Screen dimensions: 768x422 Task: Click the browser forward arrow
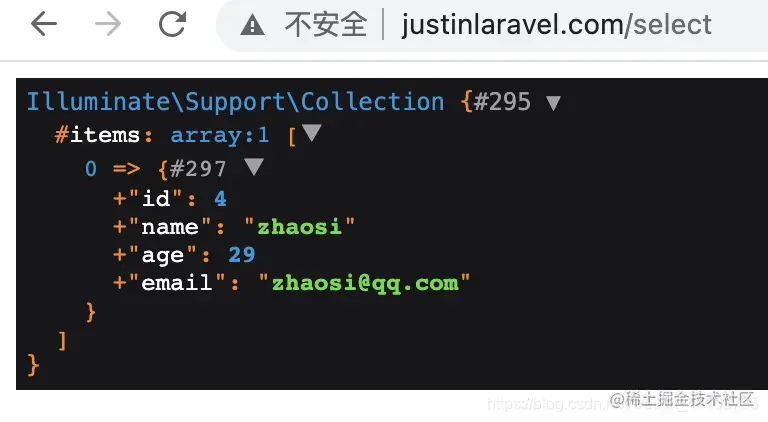(x=108, y=23)
